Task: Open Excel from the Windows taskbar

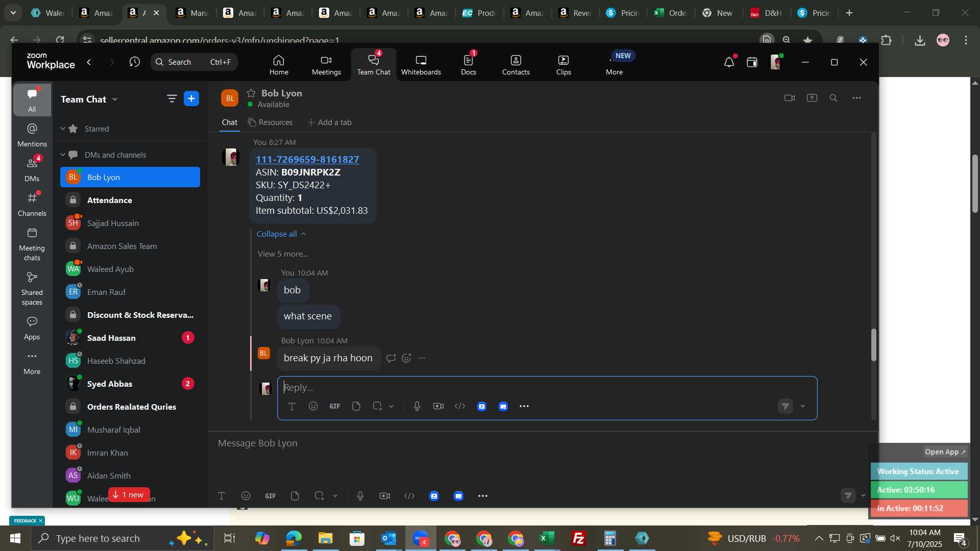Action: pos(547,538)
